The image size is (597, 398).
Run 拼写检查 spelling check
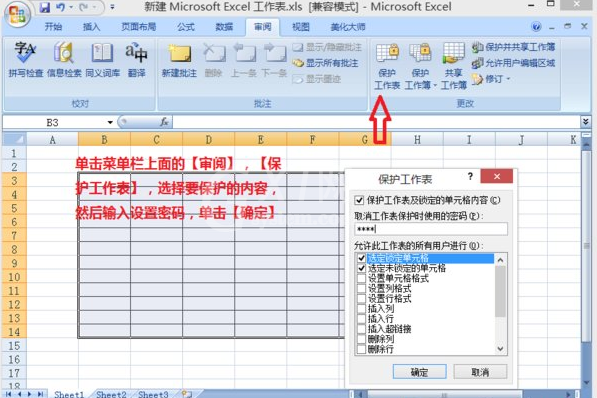25,59
